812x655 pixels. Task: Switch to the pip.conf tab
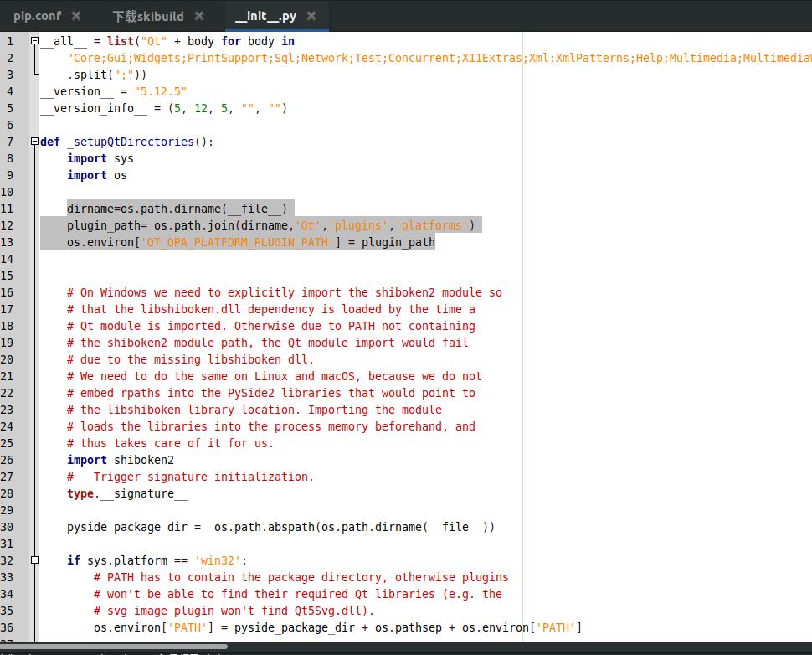[38, 16]
